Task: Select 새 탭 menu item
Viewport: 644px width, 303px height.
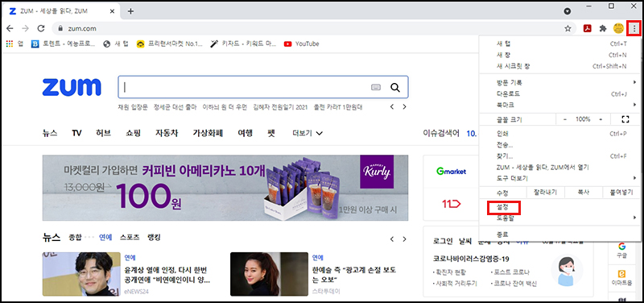Action: point(559,44)
